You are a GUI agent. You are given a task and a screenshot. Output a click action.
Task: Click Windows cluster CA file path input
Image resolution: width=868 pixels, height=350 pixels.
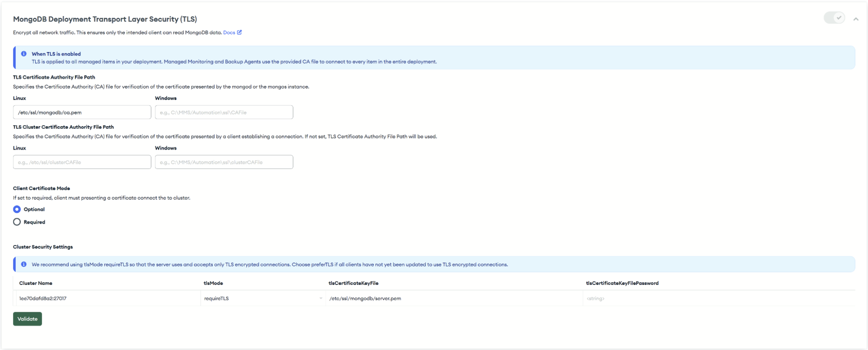pos(224,162)
